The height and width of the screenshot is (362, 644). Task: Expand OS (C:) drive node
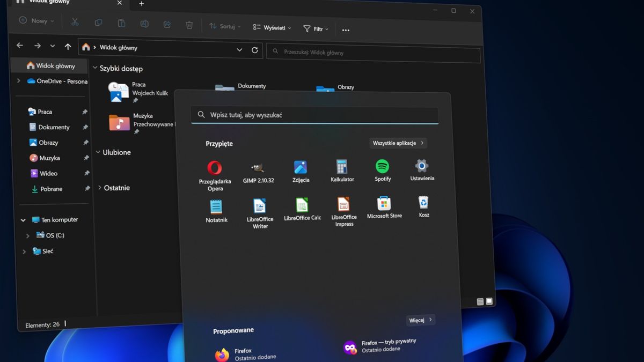pyautogui.click(x=28, y=235)
